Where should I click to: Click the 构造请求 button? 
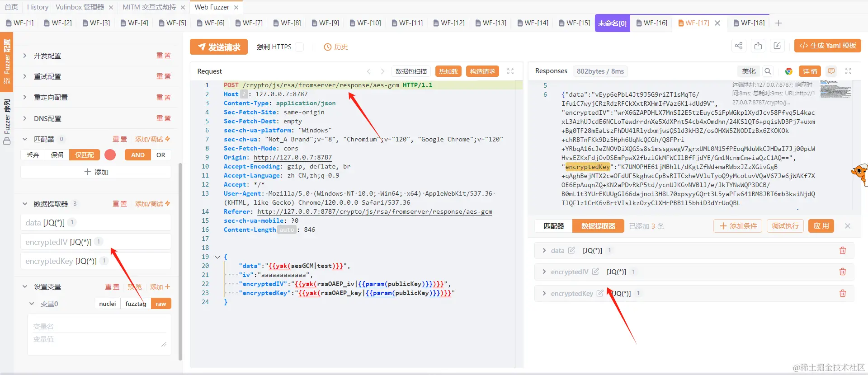point(482,71)
